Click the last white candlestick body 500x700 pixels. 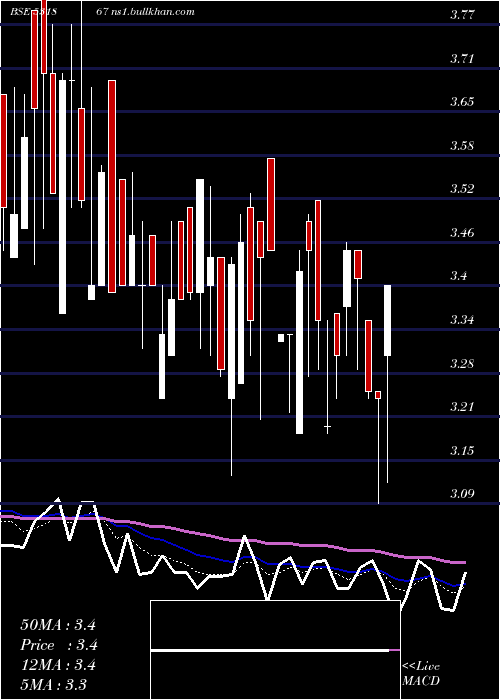(x=388, y=321)
